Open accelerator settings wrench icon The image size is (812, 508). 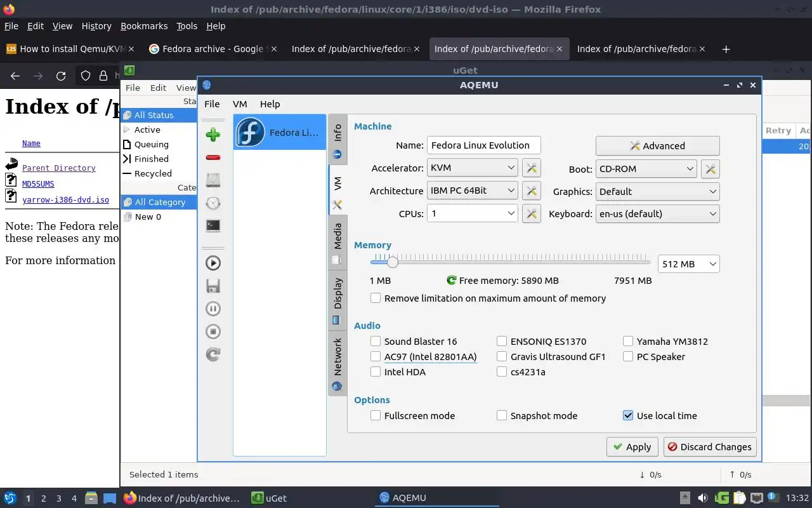click(531, 168)
